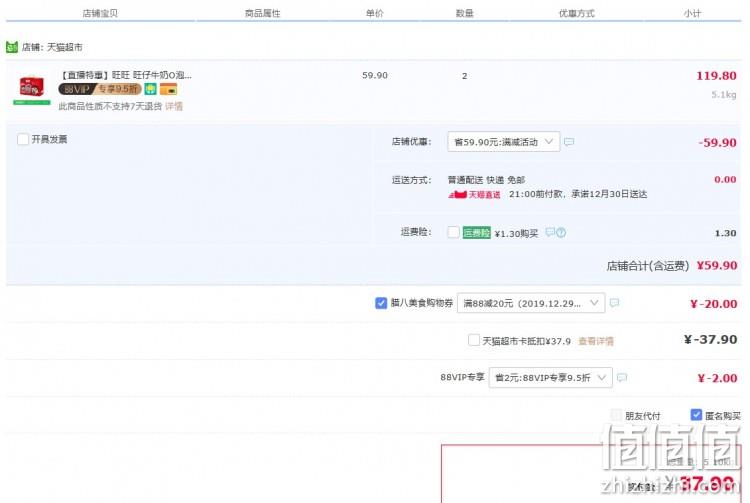750x503 pixels.
Task: Enable the 运费险 shipping insurance checkbox
Action: tap(453, 232)
